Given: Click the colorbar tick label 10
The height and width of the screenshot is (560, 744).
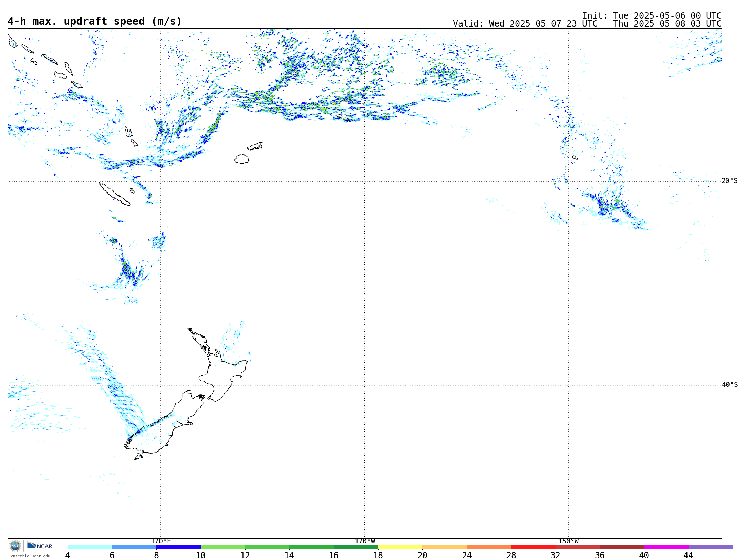Looking at the screenshot, I should pos(201,555).
